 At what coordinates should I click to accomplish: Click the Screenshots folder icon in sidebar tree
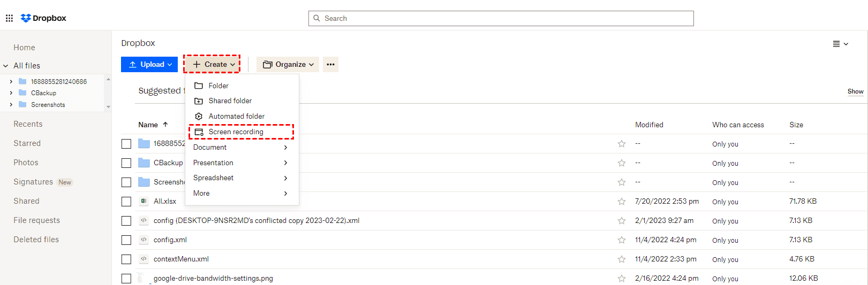pyautogui.click(x=22, y=104)
